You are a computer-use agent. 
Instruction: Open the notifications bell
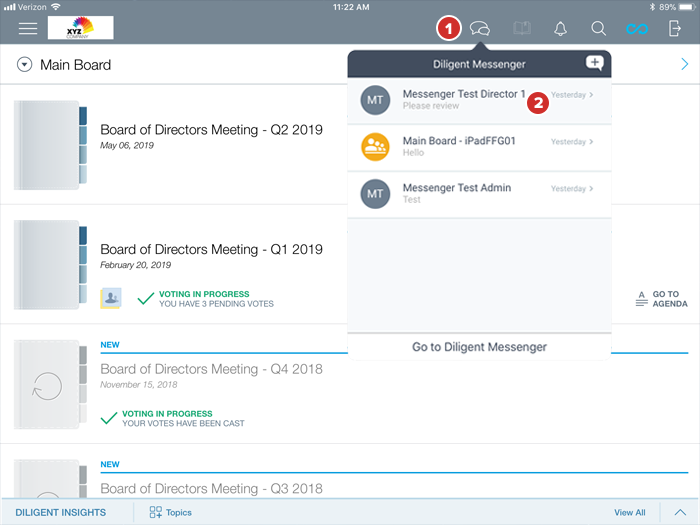tap(560, 29)
